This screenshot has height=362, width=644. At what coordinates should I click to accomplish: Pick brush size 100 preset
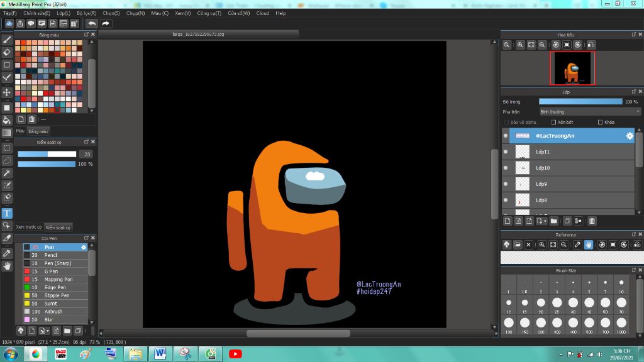[509, 323]
